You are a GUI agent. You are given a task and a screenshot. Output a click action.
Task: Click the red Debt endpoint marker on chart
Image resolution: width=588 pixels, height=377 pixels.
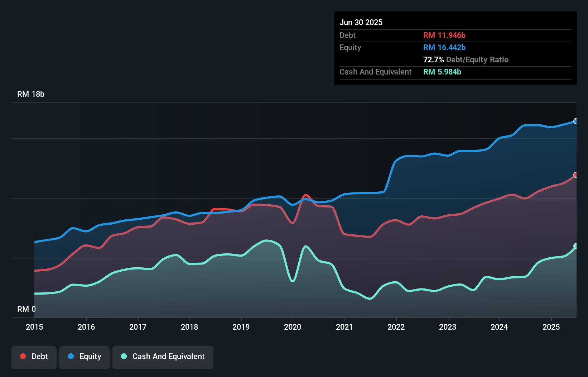(575, 175)
